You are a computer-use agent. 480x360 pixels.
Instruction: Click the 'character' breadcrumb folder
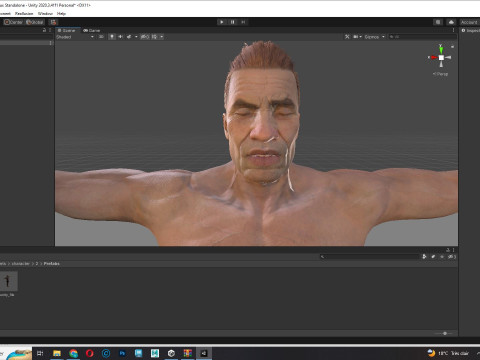point(21,264)
